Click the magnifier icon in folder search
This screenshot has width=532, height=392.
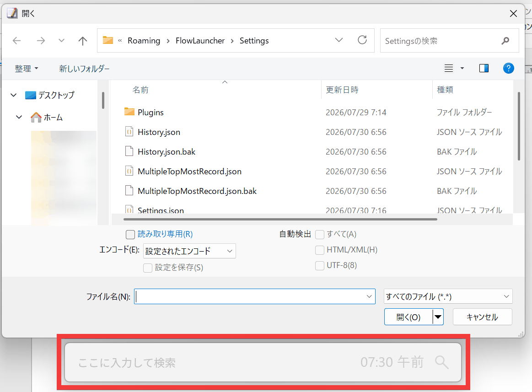(x=505, y=41)
